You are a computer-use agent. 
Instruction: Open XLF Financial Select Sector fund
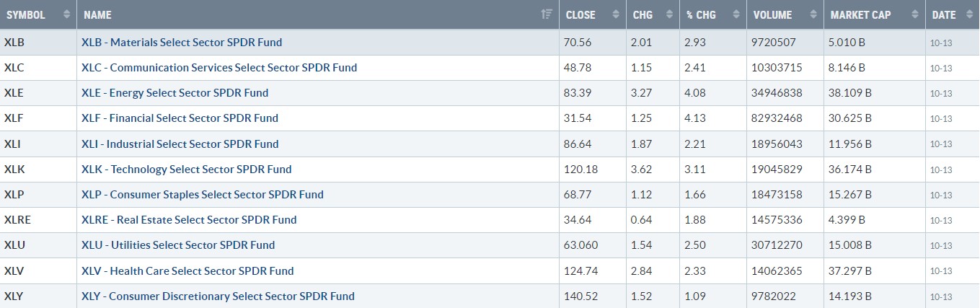[180, 118]
